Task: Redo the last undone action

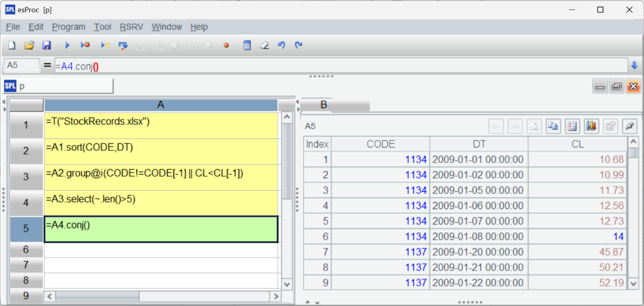Action: point(299,46)
